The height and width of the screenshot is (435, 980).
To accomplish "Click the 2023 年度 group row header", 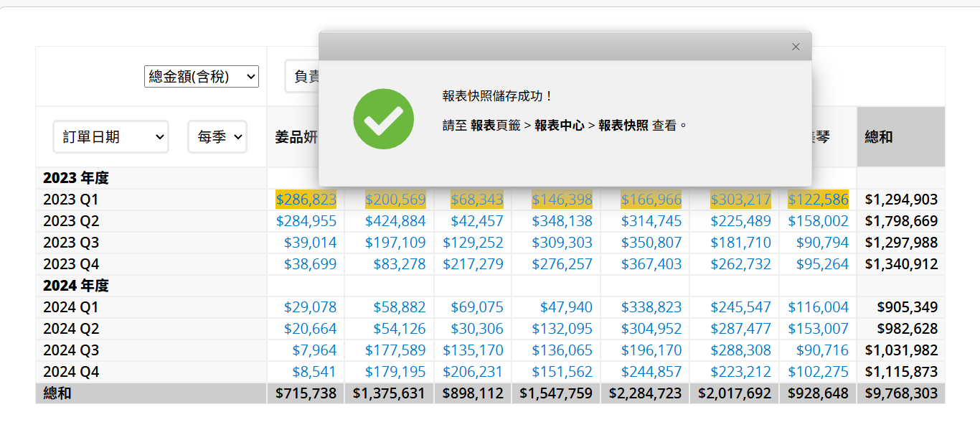I will 76,178.
